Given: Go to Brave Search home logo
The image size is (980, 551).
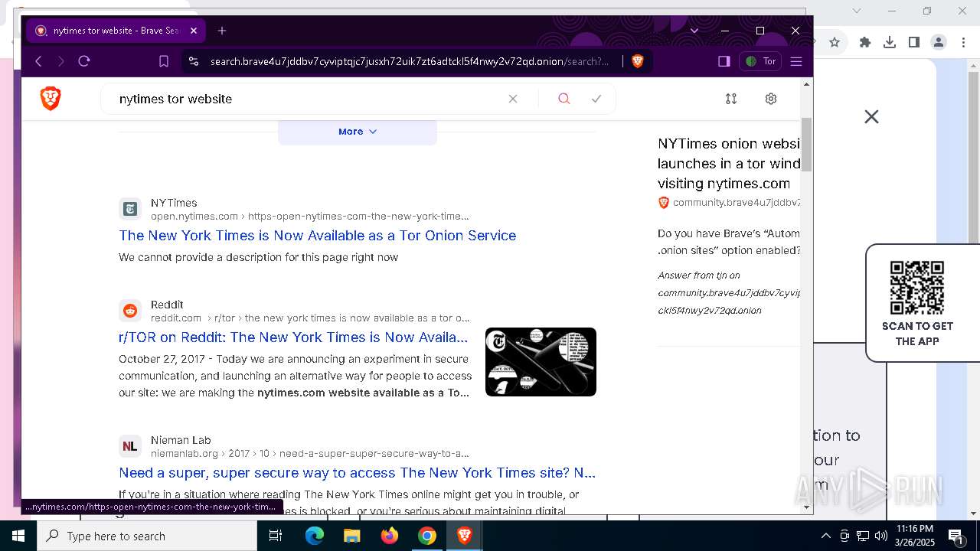Looking at the screenshot, I should pos(51,98).
